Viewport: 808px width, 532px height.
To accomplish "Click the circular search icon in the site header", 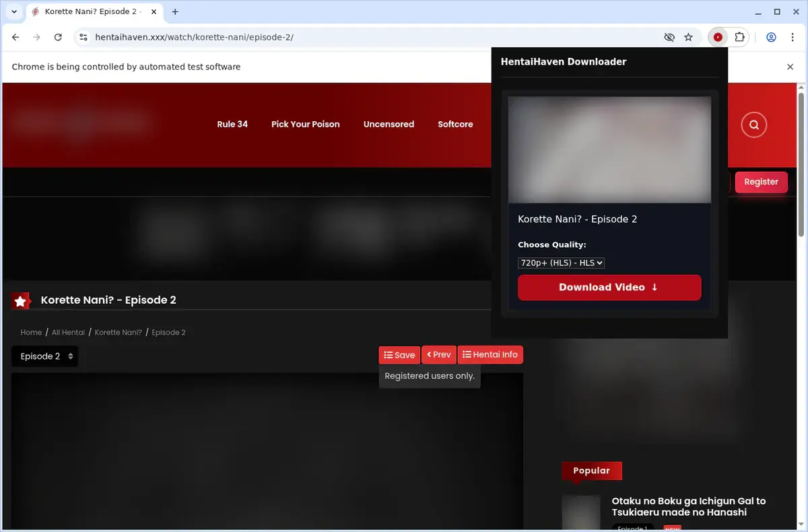I will (x=753, y=125).
